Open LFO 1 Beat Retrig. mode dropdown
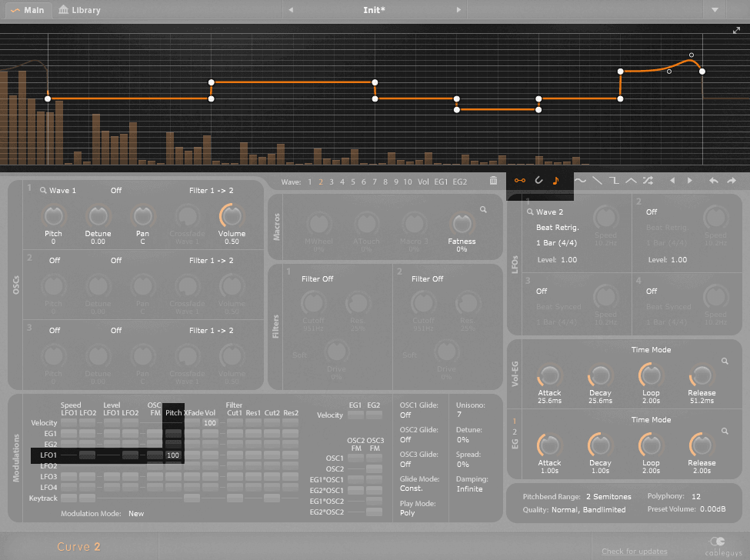The width and height of the screenshot is (750, 560). pos(556,228)
